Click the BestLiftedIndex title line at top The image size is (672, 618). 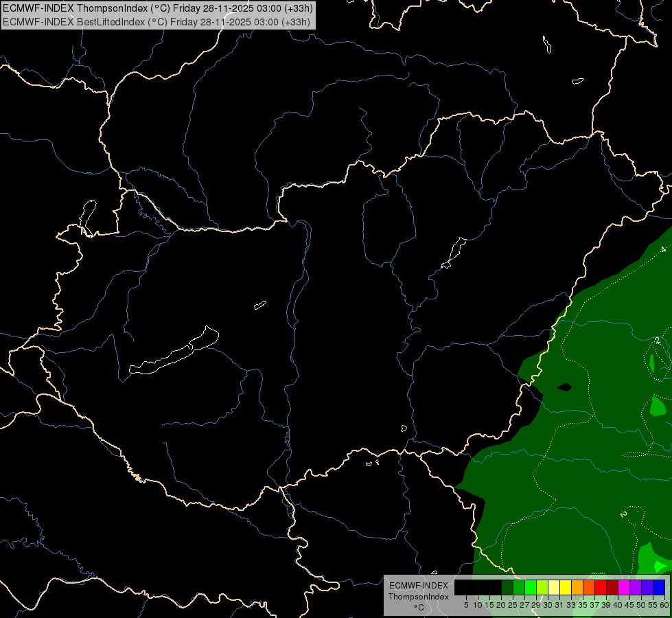[156, 22]
